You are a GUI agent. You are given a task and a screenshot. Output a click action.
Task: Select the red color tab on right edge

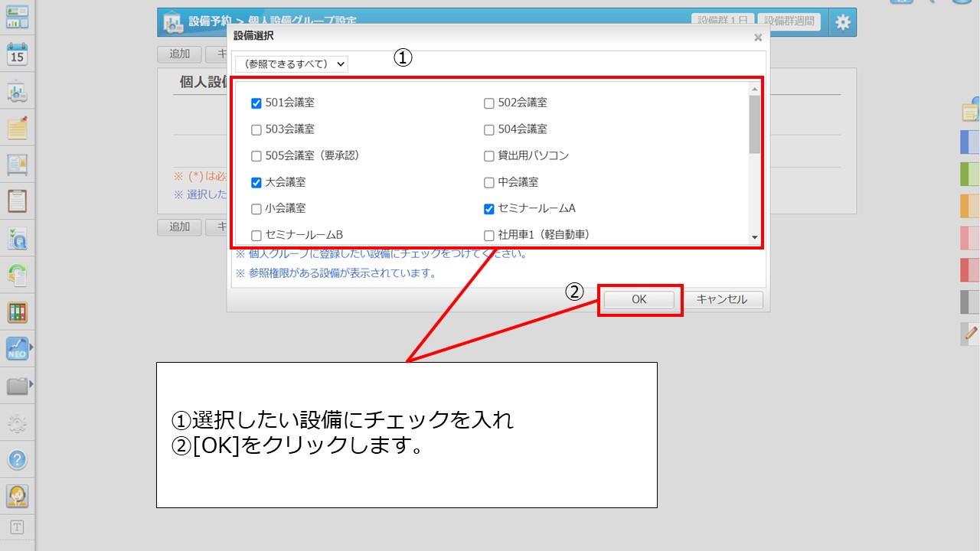(x=971, y=270)
